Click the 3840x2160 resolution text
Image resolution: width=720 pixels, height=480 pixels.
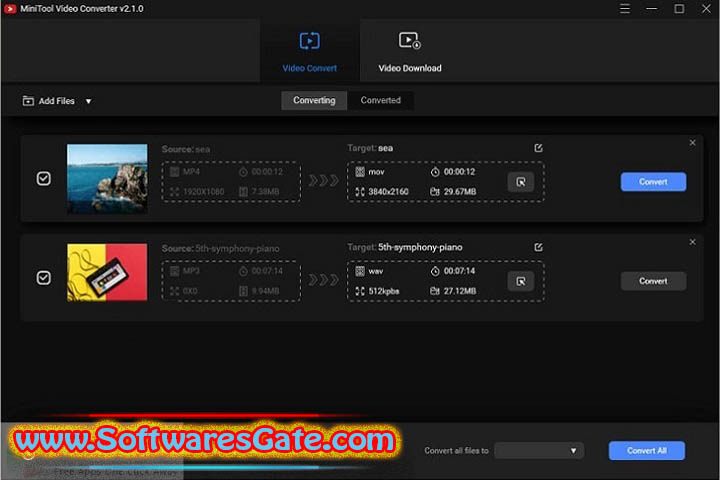point(388,192)
